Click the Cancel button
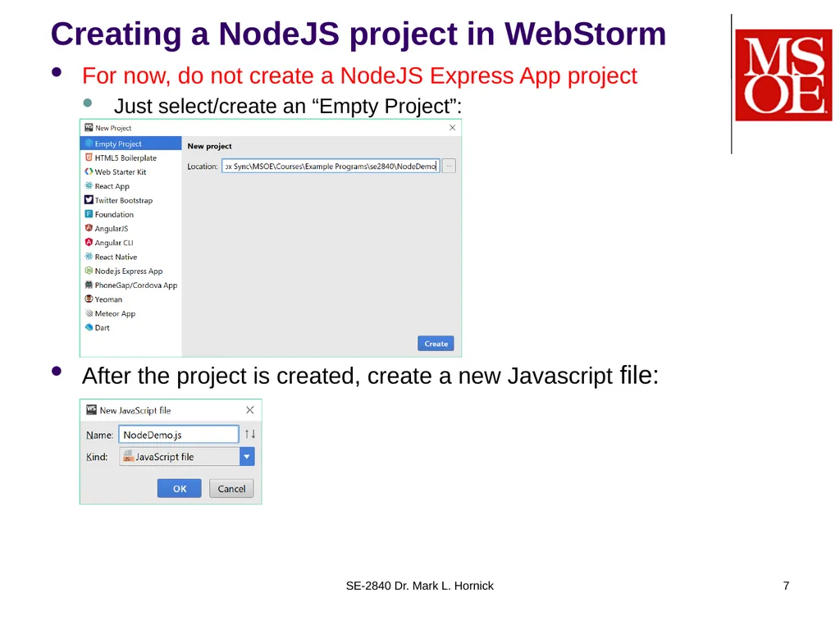 tap(231, 489)
